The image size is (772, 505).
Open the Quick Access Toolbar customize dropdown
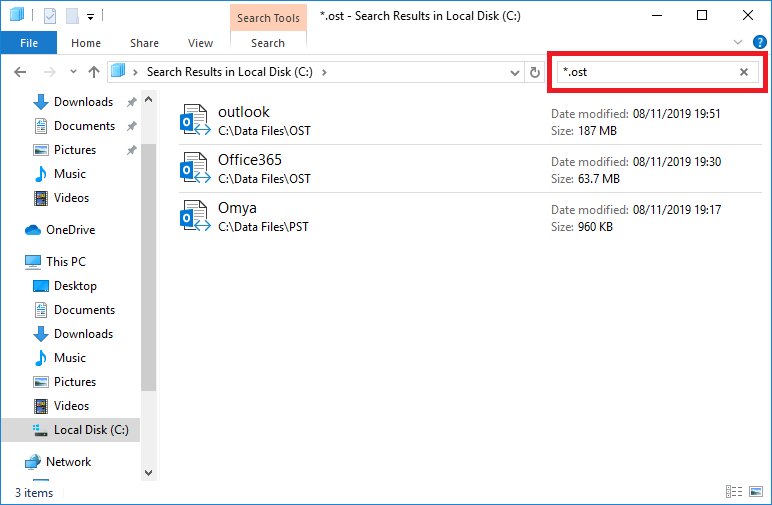90,16
